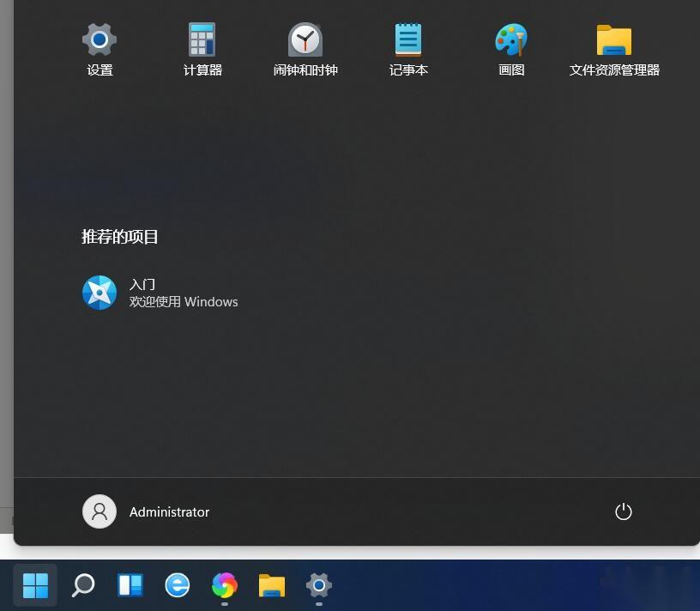This screenshot has width=700, height=611.
Task: Click the Get Started pinwheel icon
Action: (99, 293)
